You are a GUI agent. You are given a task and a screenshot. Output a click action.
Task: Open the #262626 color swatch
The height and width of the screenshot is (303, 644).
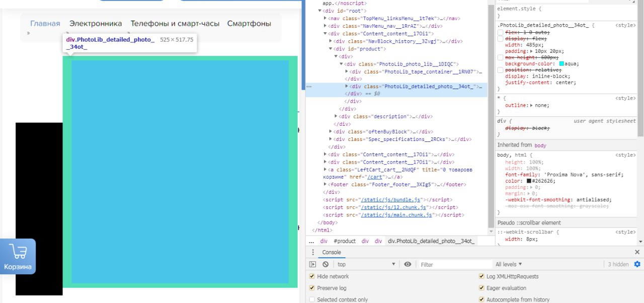coord(529,181)
